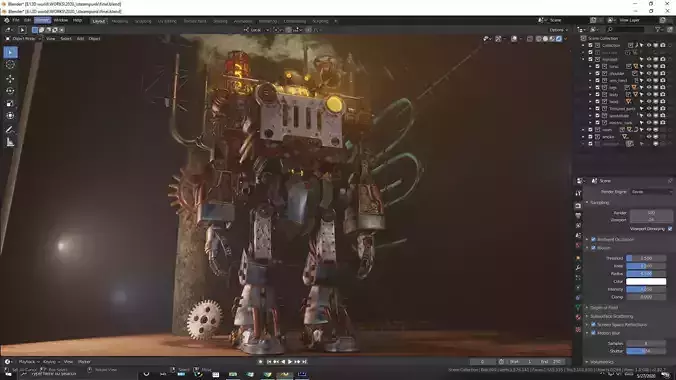Open the Playback dropdown in timeline

pos(28,362)
